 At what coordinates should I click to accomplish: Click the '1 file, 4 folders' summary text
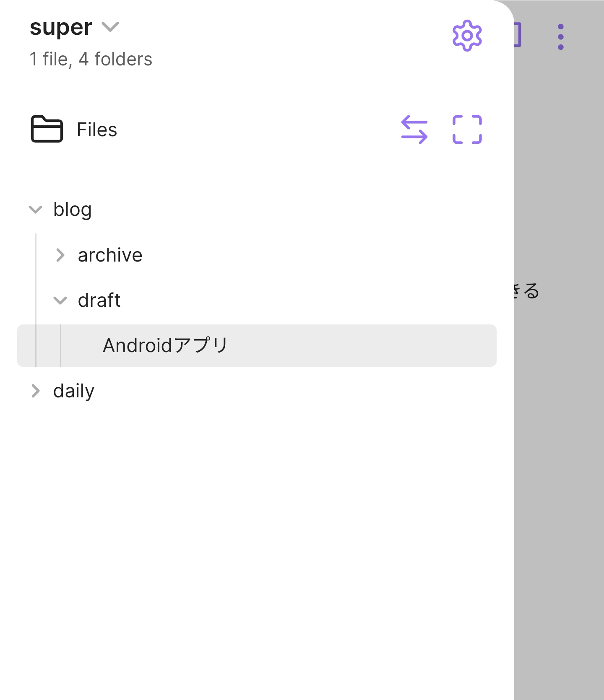[91, 59]
